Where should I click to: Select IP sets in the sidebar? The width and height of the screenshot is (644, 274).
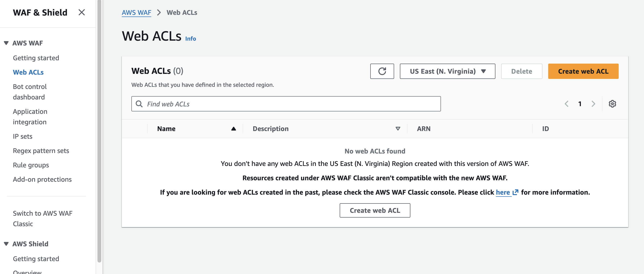[x=22, y=136]
